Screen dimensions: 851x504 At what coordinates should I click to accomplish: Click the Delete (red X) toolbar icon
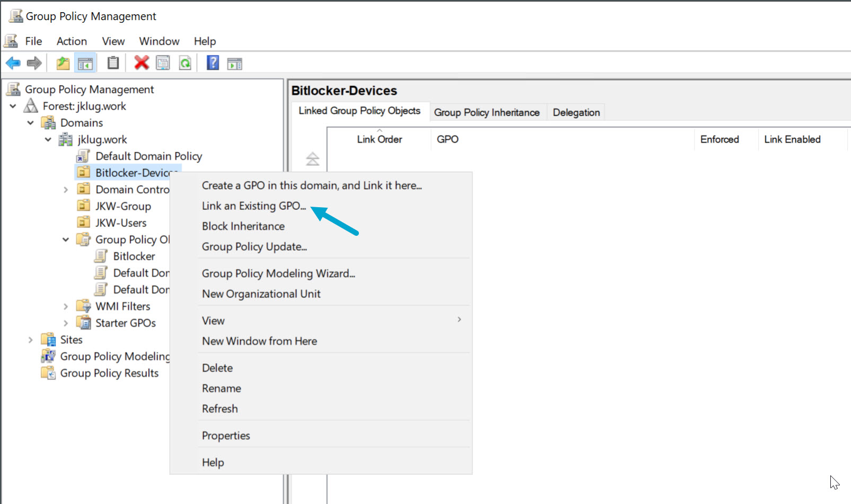[141, 63]
